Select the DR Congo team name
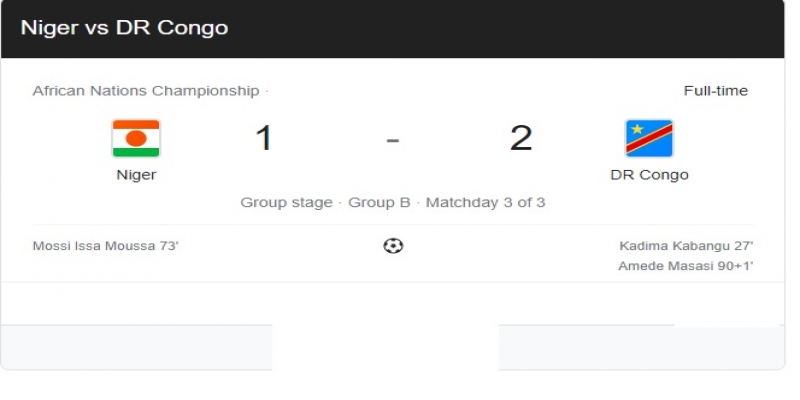The width and height of the screenshot is (800, 400). coord(649,175)
